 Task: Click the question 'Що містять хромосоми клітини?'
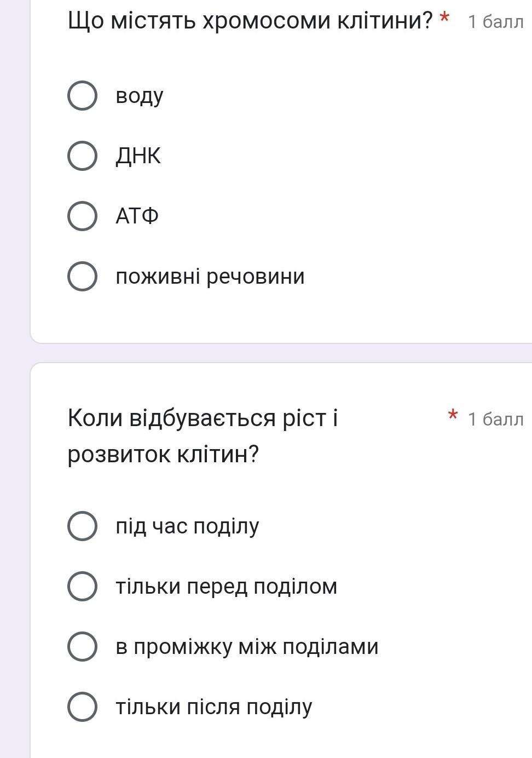(250, 21)
